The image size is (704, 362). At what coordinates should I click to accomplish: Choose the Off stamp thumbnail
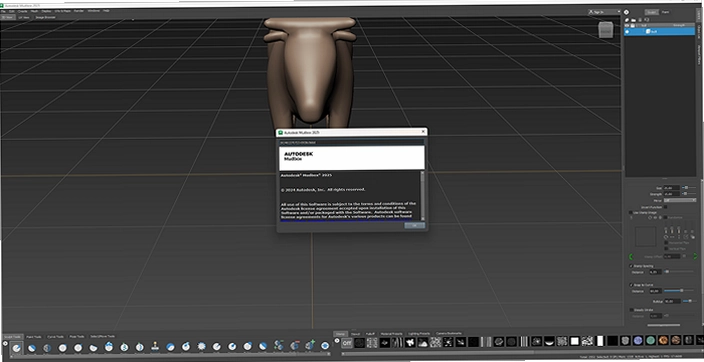347,343
